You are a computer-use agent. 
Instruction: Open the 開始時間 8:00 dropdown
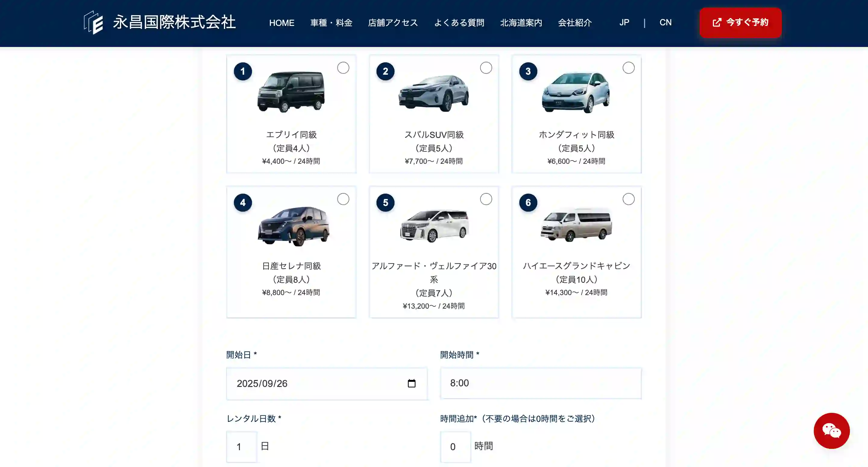(540, 383)
